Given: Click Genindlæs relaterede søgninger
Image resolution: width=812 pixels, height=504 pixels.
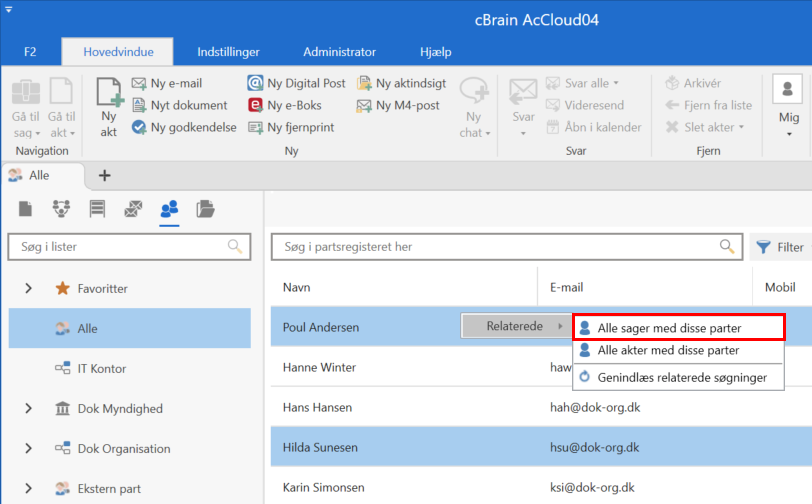Looking at the screenshot, I should [681, 377].
